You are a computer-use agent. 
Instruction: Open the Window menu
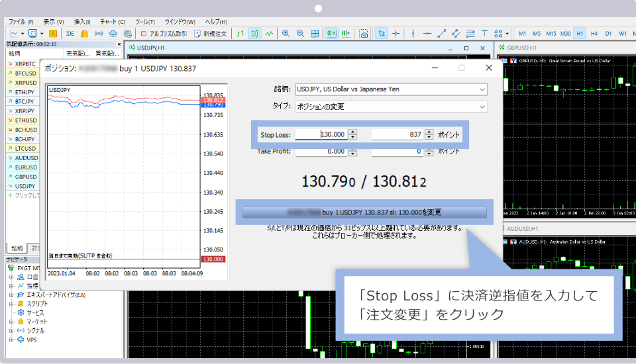[180, 22]
